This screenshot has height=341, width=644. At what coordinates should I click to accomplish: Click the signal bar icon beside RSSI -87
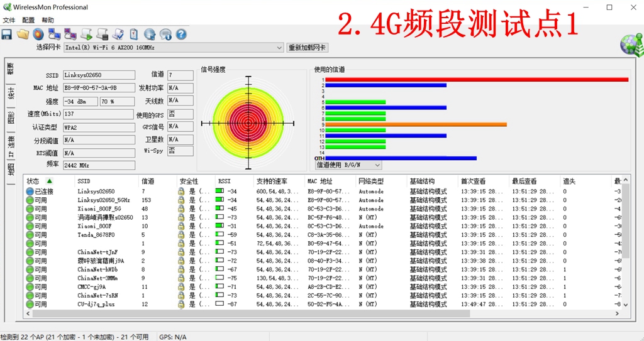(219, 304)
